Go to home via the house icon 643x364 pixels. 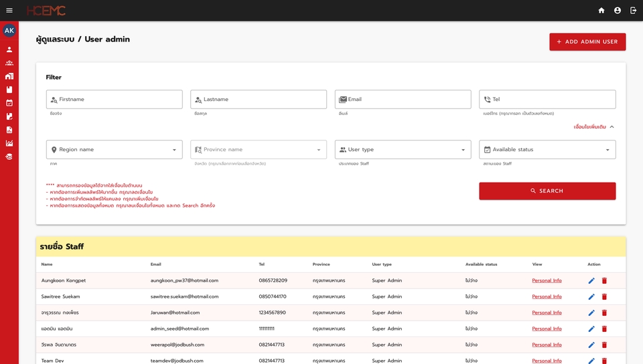click(601, 10)
